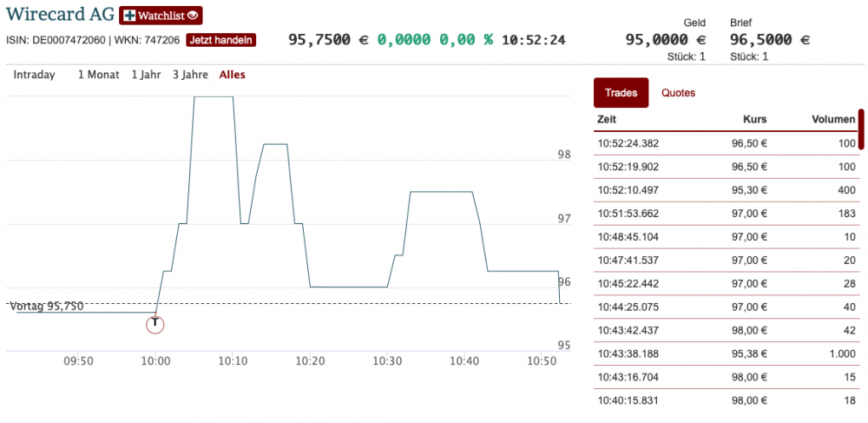
Task: Select trade row at 10:47:41.537
Action: 726,260
